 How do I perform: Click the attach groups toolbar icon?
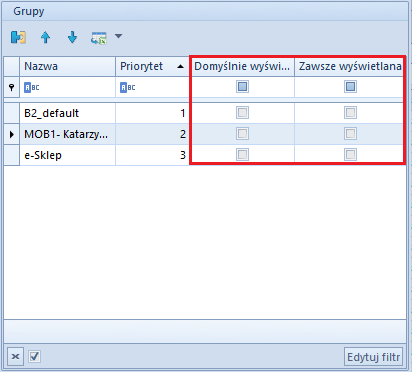(18, 37)
